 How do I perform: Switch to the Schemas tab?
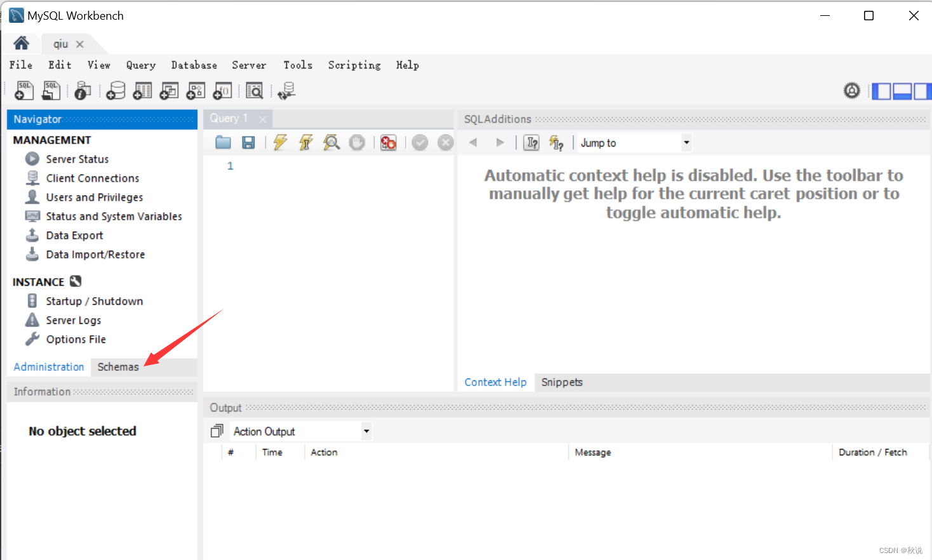tap(118, 367)
